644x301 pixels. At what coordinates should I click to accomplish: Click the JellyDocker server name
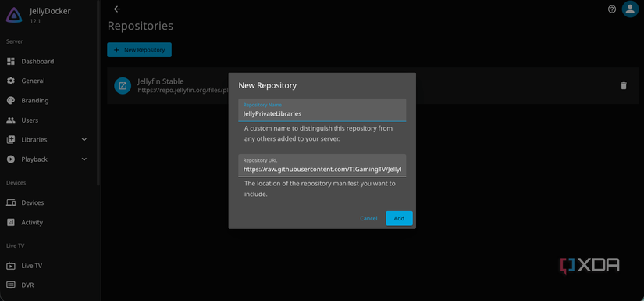click(x=50, y=11)
